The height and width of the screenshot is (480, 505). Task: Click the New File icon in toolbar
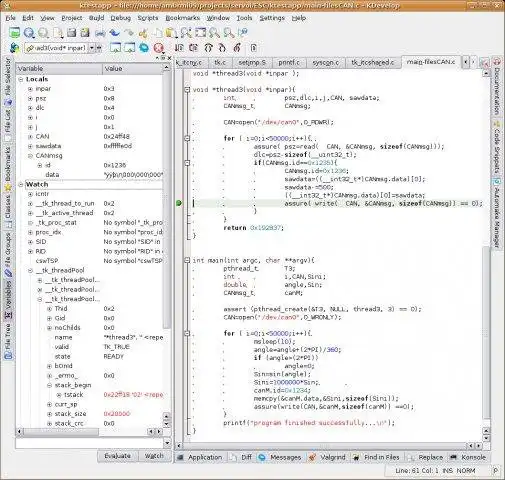tap(58, 33)
